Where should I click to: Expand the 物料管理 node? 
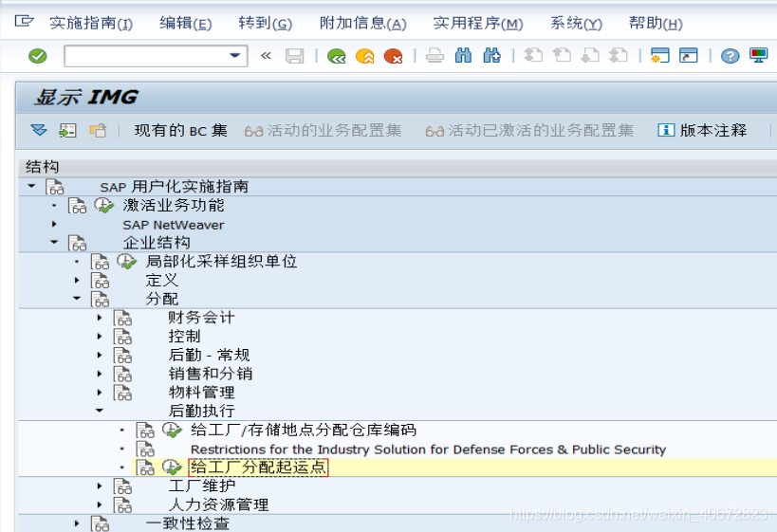coord(100,393)
